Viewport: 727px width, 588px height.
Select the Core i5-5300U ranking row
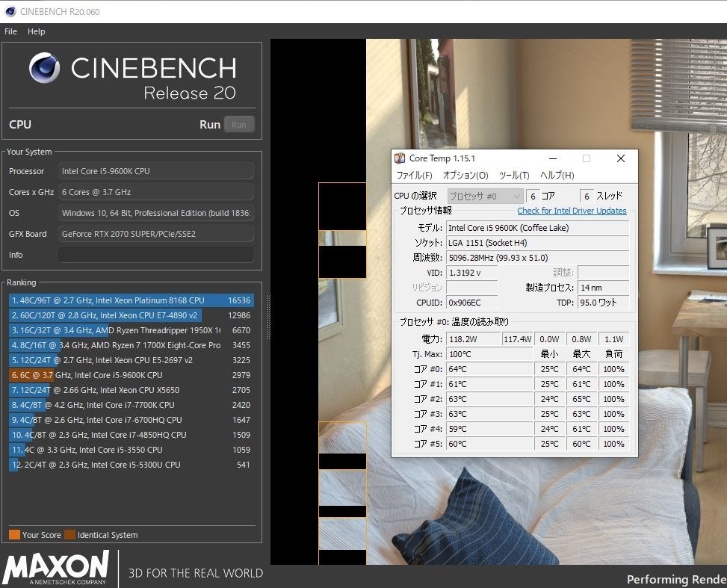tap(132, 464)
